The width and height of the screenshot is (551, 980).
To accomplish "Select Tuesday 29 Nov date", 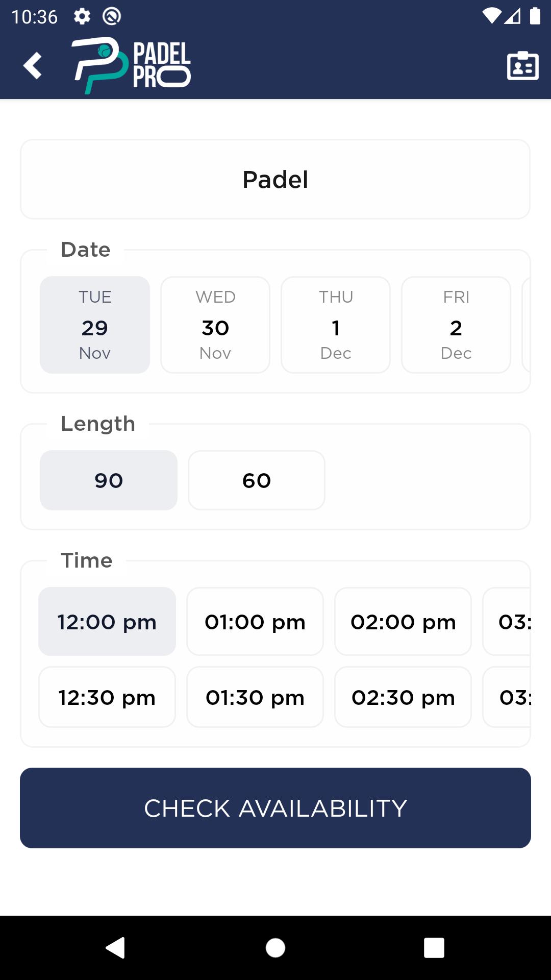I will click(95, 325).
